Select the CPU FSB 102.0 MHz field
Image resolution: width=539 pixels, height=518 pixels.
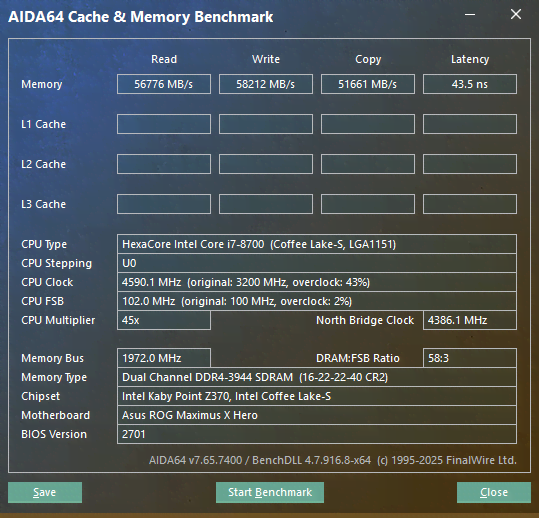click(x=317, y=301)
